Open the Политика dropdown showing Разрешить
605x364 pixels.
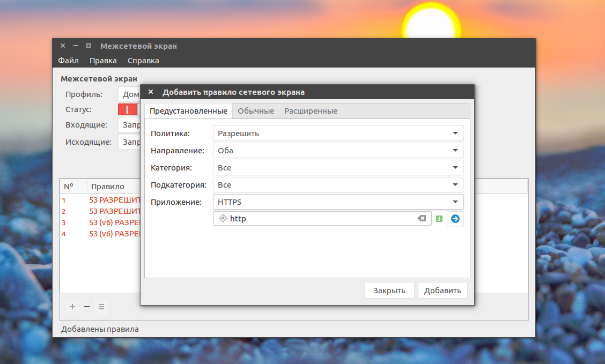(x=338, y=133)
